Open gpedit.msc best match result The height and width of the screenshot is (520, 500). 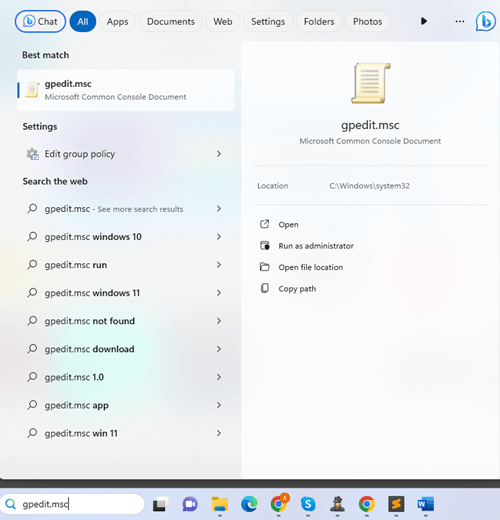click(x=126, y=90)
